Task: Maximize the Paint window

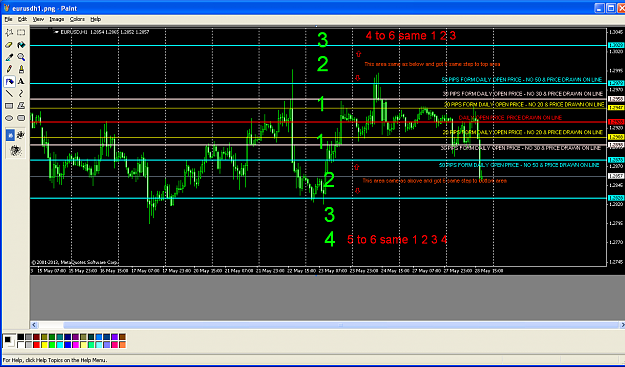Action: [x=611, y=8]
